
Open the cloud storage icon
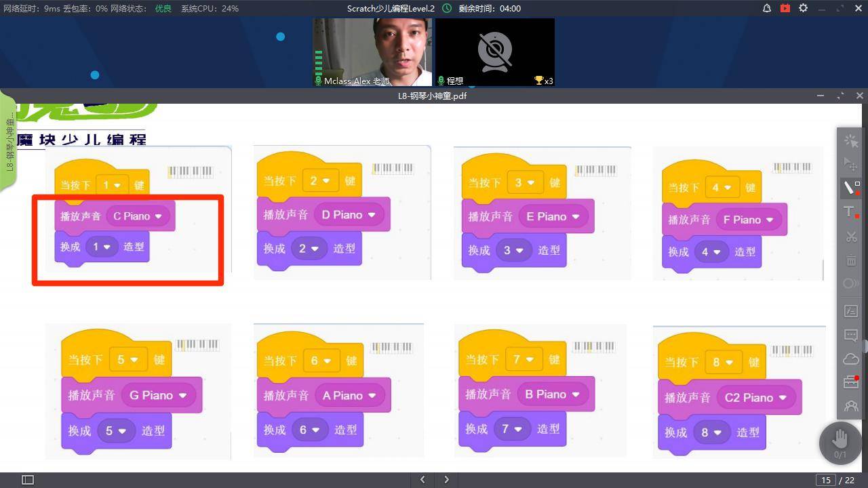[x=850, y=359]
